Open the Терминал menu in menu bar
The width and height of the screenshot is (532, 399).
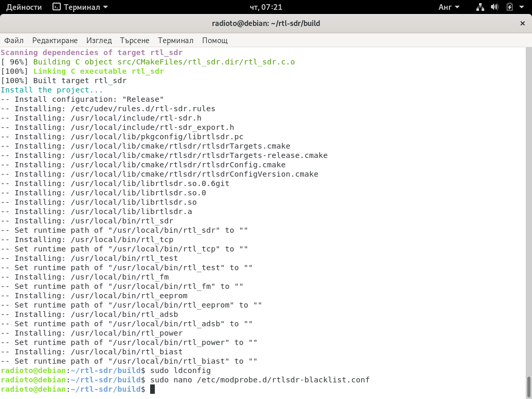(176, 41)
